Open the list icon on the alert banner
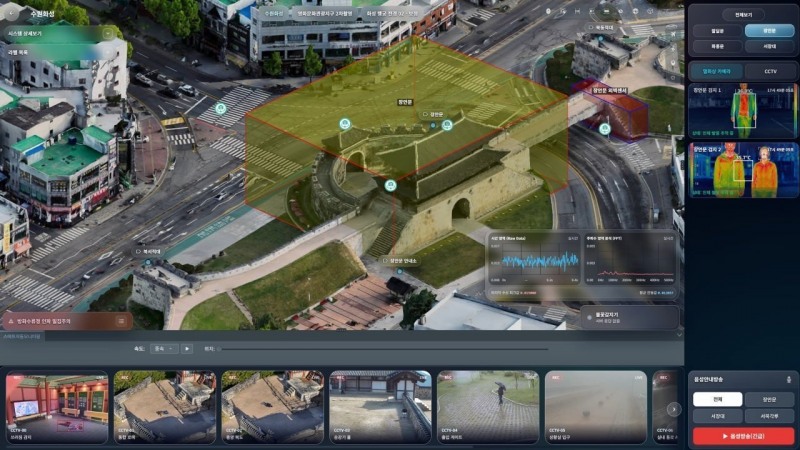 pyautogui.click(x=121, y=321)
